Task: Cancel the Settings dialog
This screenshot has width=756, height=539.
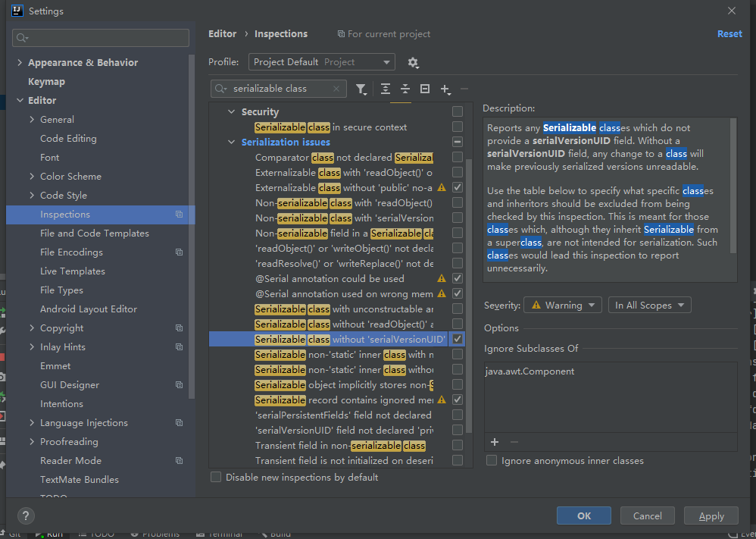Action: point(647,515)
